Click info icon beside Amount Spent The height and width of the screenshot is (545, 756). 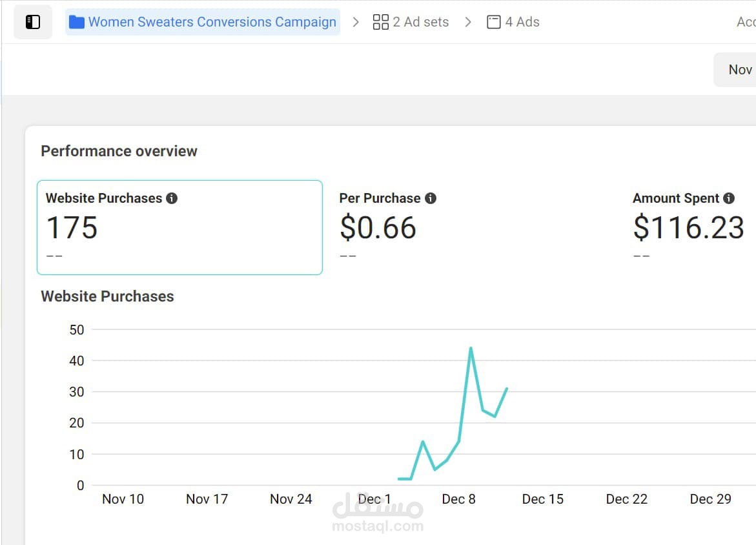pos(729,198)
